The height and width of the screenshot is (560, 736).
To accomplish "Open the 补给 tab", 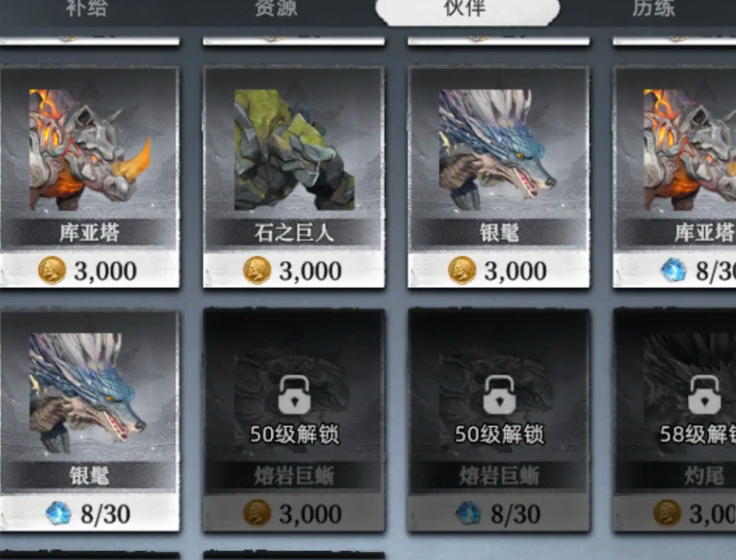I will [x=87, y=8].
